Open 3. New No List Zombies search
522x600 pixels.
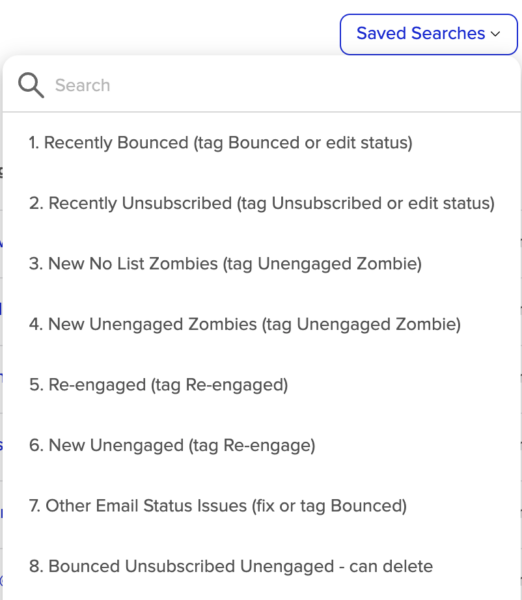[261, 264]
